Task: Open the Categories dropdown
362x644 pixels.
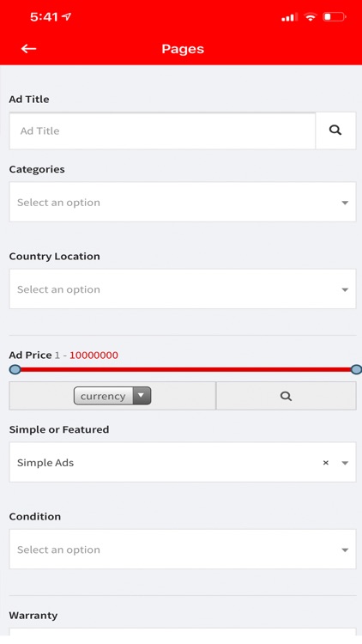Action: coord(183,202)
